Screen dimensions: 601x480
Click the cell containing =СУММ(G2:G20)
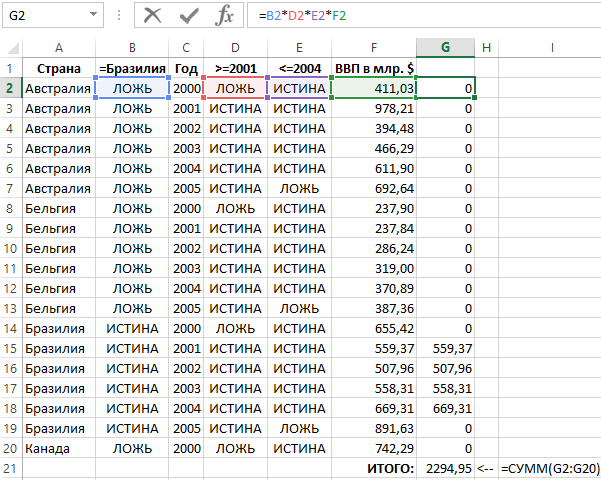point(550,468)
